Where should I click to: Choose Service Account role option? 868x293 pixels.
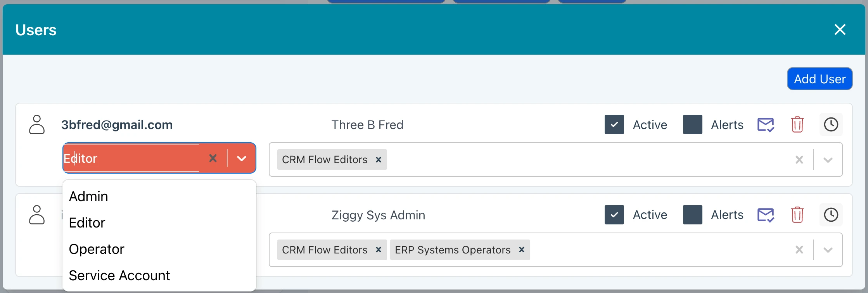click(x=119, y=276)
